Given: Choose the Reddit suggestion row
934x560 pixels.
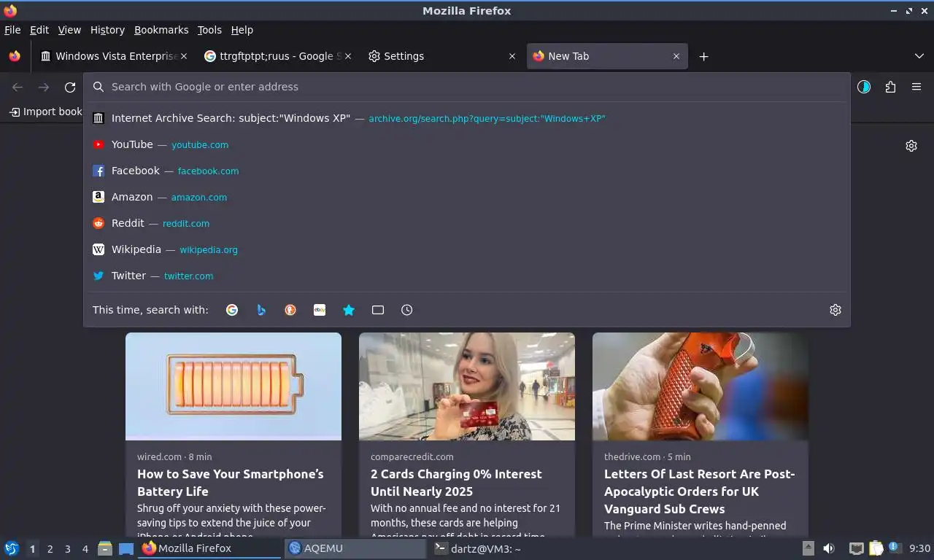Looking at the screenshot, I should coord(467,223).
